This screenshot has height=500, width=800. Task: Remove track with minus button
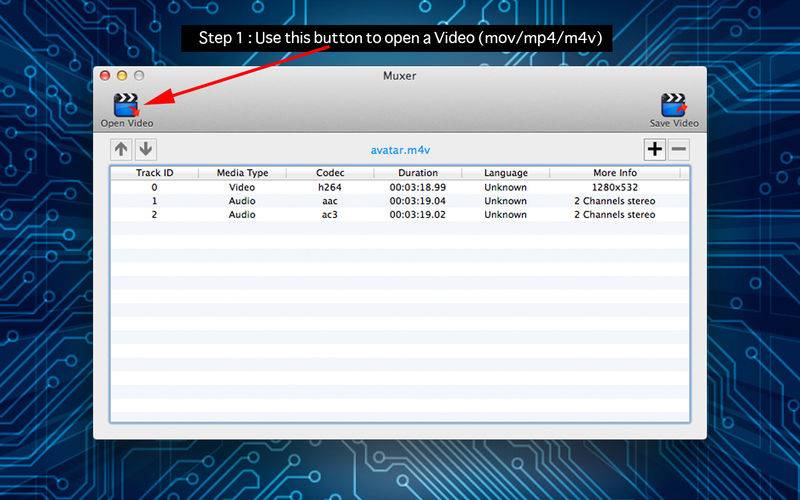pos(679,149)
